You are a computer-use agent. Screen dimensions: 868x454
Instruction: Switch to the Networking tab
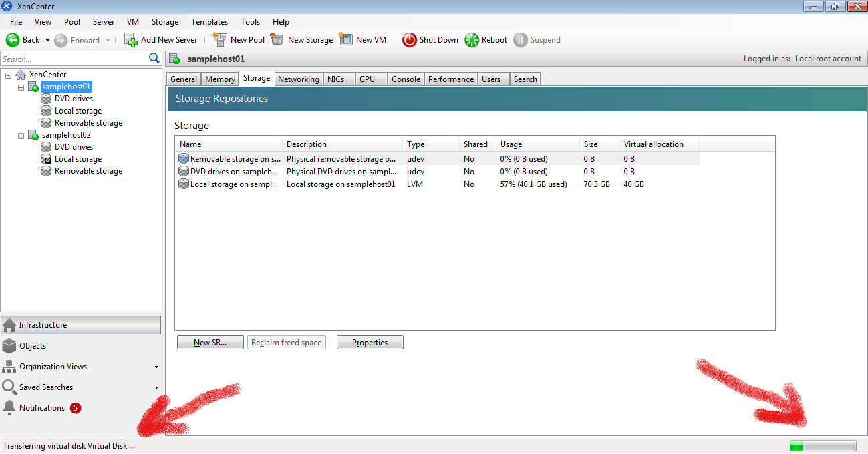tap(298, 79)
